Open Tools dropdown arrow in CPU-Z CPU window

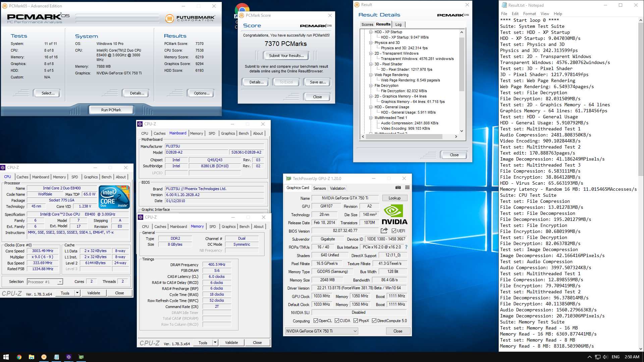(x=77, y=293)
